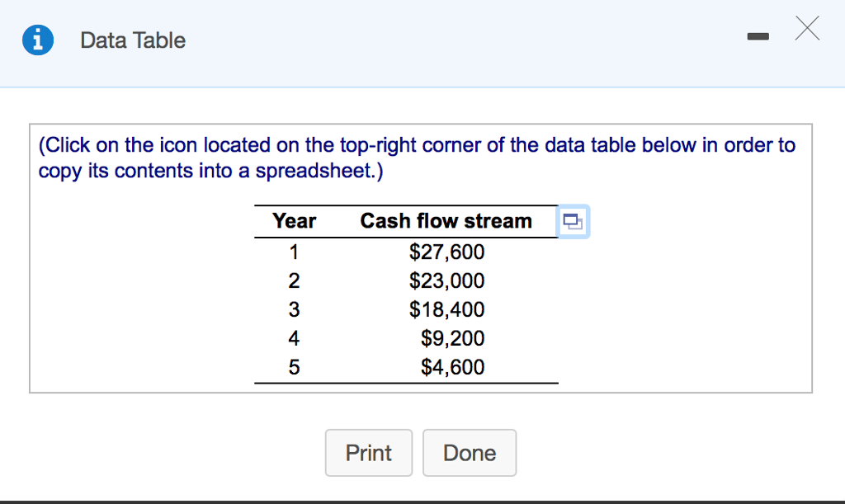Close the Data Table dialog with the X

pos(808,29)
